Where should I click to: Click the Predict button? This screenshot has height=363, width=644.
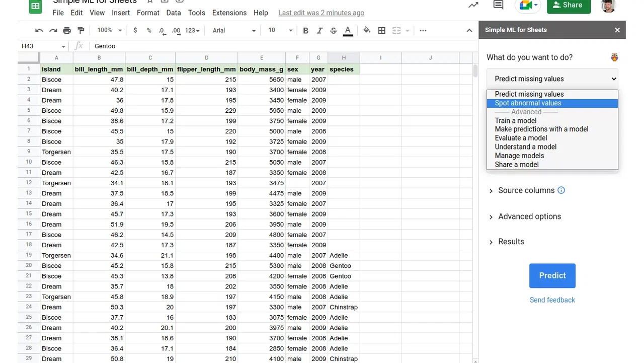552,276
